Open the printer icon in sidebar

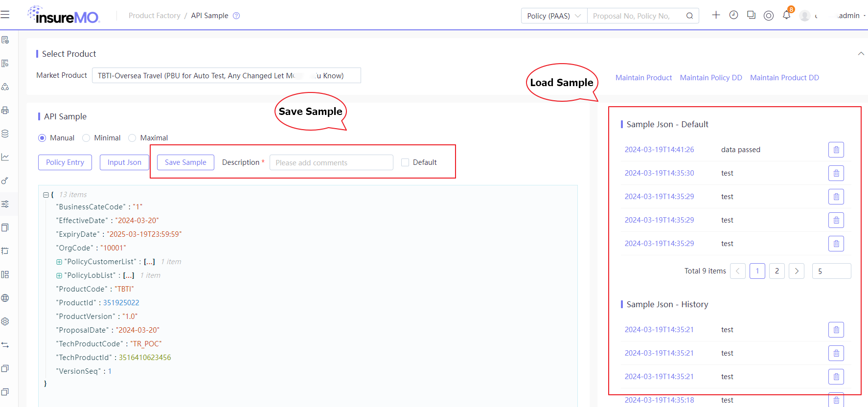pos(5,110)
